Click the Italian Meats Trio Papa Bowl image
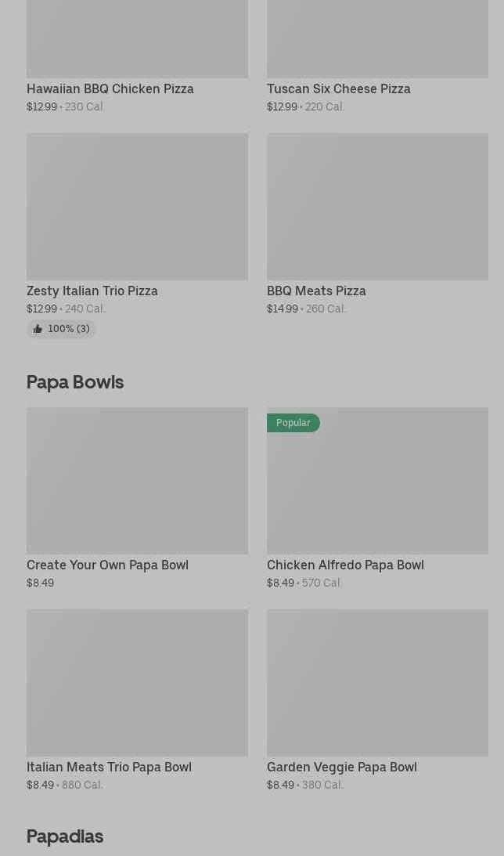Image resolution: width=504 pixels, height=856 pixels. [x=137, y=683]
